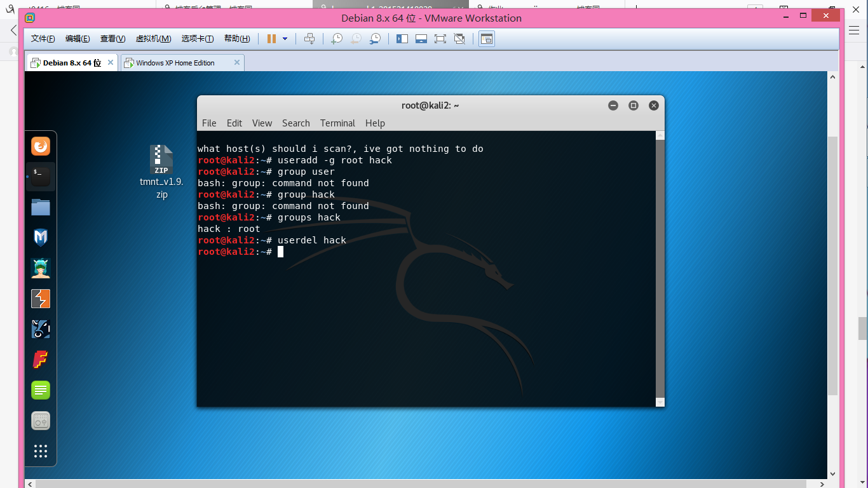Click the VM view vertical scrollbar thumb
This screenshot has height=488, width=868.
[833, 266]
